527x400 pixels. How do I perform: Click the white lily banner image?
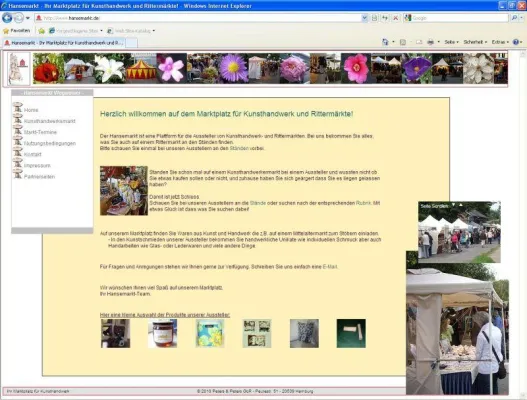110,68
